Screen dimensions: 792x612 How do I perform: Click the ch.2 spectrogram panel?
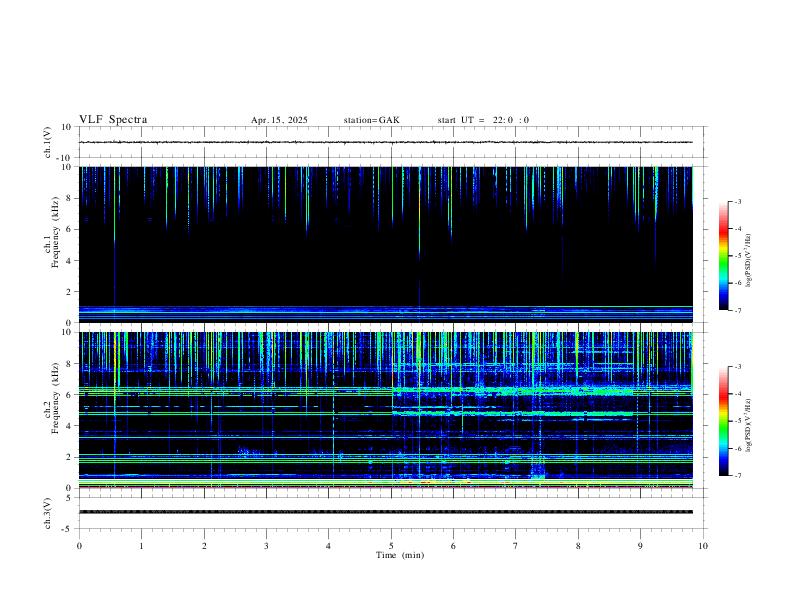tap(386, 410)
